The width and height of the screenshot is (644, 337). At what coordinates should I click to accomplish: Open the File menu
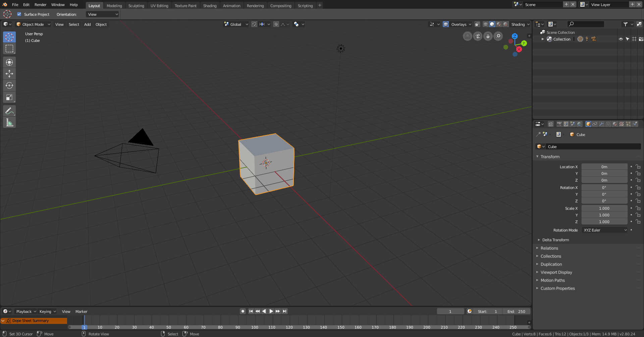[x=15, y=5]
